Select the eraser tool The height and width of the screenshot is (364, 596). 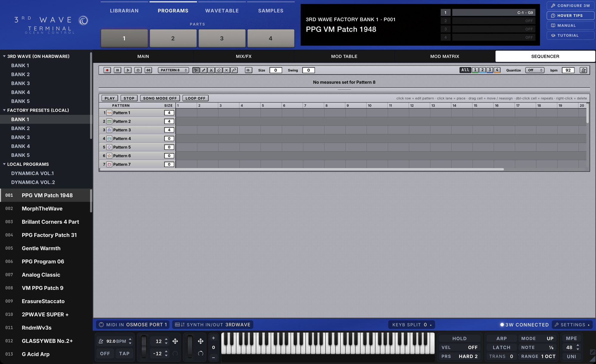click(x=219, y=70)
